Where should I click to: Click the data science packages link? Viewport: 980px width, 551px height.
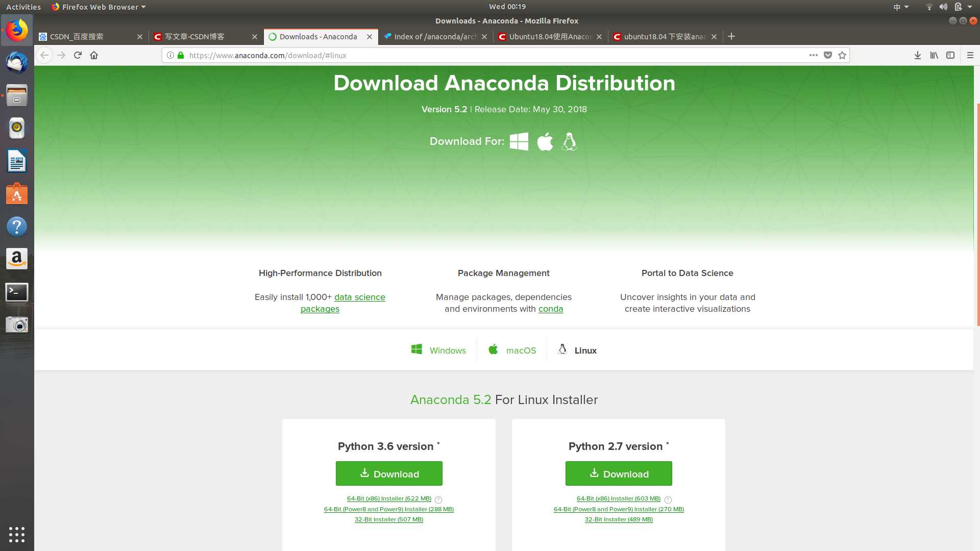344,302
